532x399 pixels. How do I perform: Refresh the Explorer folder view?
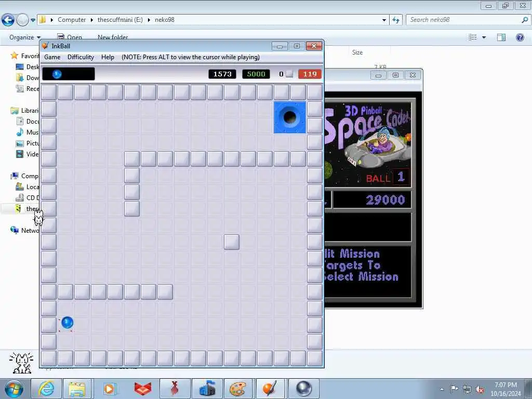[396, 20]
